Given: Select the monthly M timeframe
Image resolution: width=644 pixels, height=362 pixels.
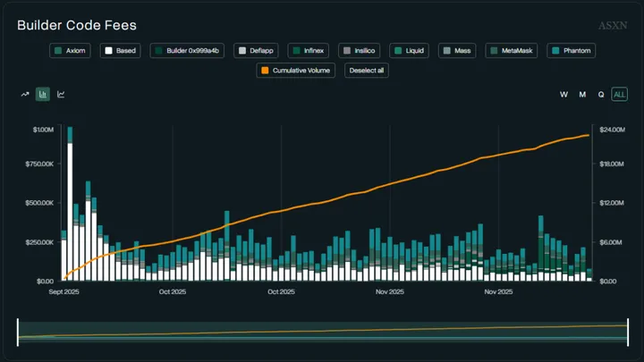Looking at the screenshot, I should coord(582,94).
